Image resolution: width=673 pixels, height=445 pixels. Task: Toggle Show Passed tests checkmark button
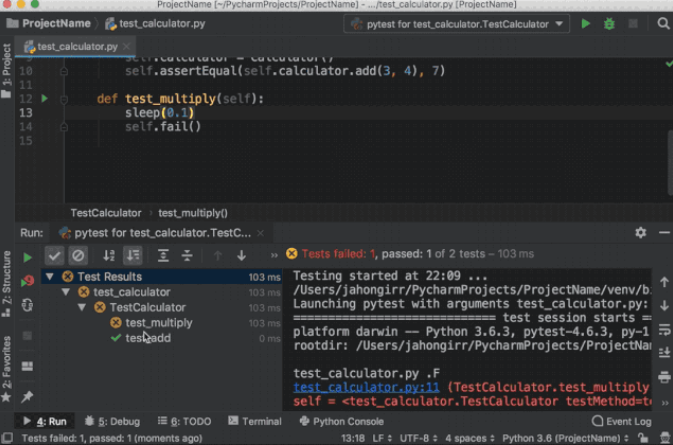click(54, 256)
